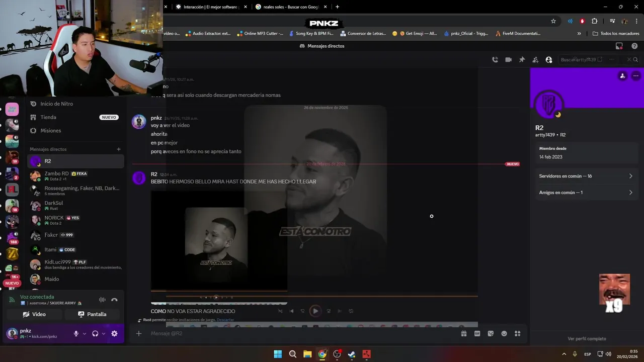Open pinned messages icon
The width and height of the screenshot is (644, 362).
(x=522, y=60)
